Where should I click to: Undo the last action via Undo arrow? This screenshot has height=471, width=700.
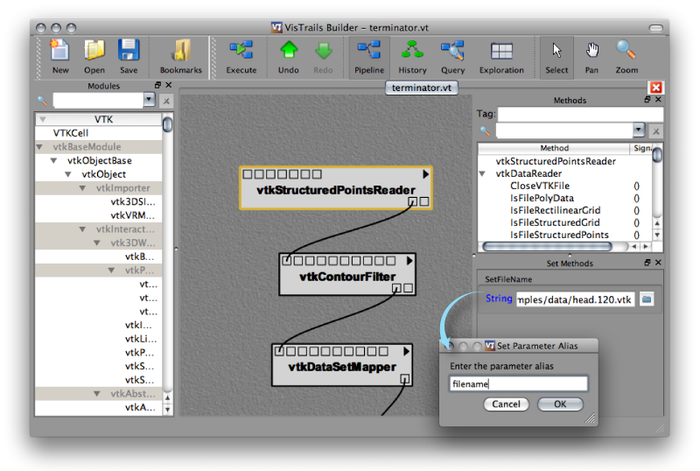click(x=289, y=52)
